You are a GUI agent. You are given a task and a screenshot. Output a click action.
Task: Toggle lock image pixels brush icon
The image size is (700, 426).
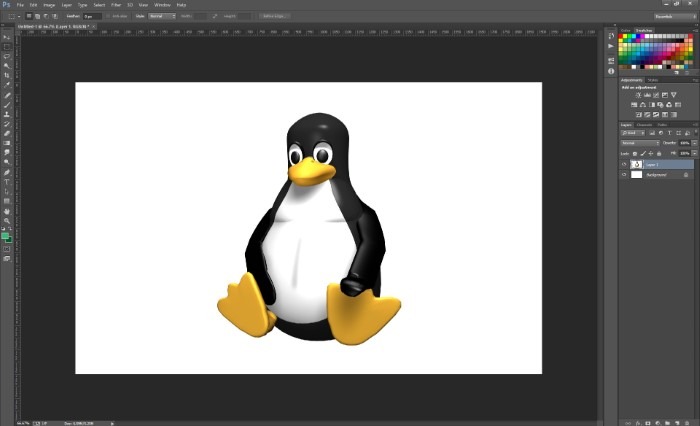[x=643, y=154]
